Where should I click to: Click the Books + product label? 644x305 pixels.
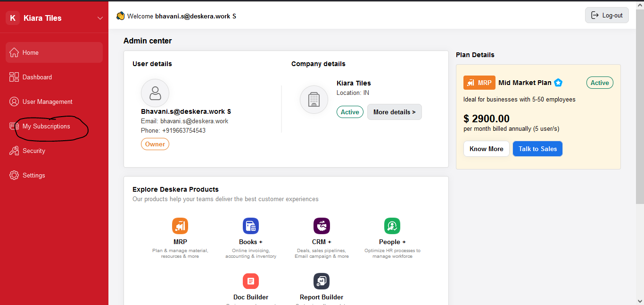click(251, 242)
